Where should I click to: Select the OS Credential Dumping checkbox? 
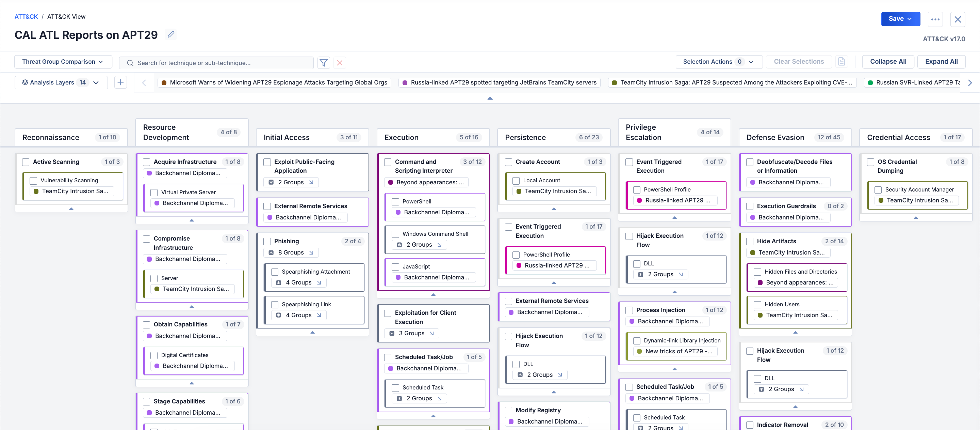pos(870,162)
